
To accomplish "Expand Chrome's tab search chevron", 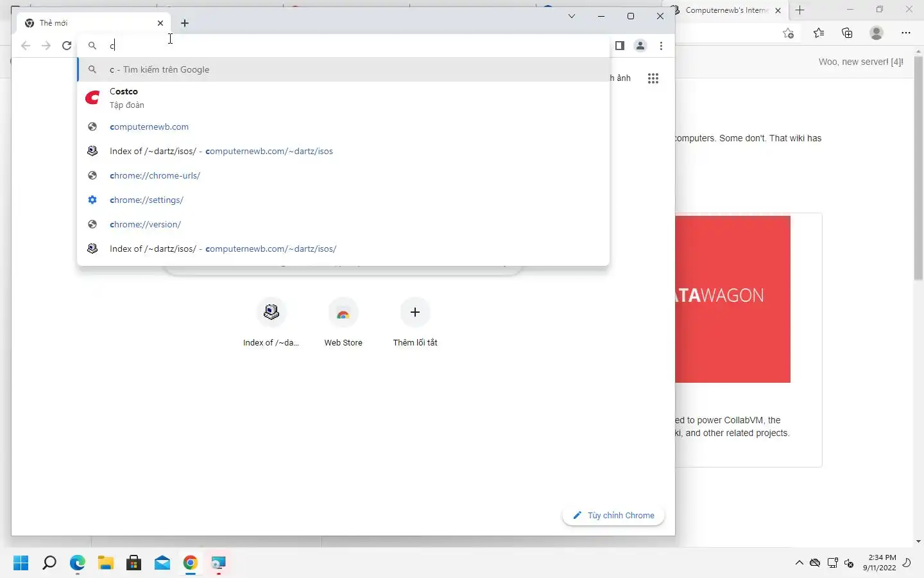I will pyautogui.click(x=572, y=16).
